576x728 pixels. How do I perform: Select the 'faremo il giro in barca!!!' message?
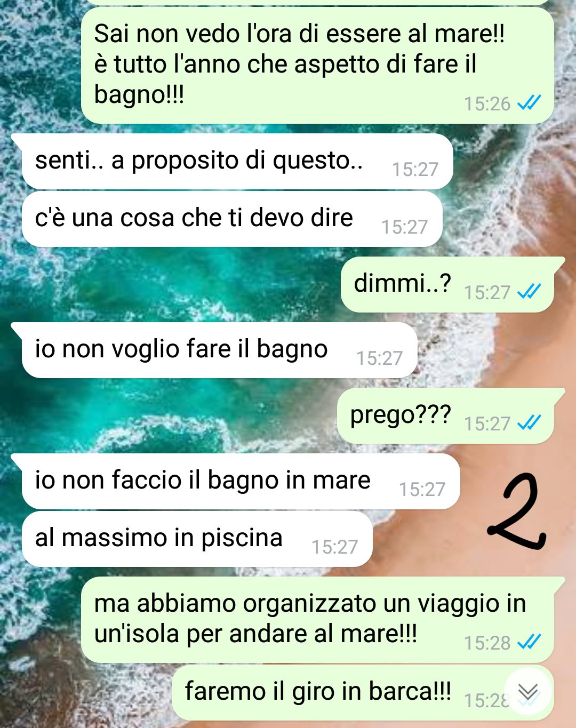pyautogui.click(x=363, y=692)
